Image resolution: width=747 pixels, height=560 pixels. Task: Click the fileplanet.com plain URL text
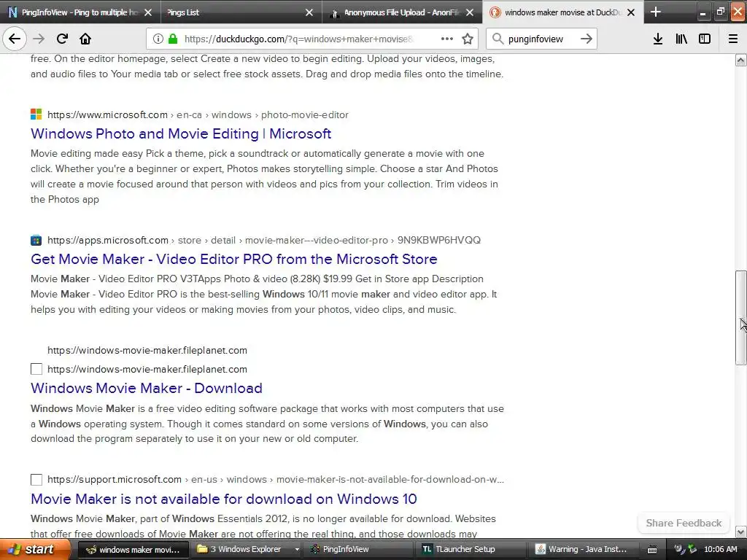[147, 351]
